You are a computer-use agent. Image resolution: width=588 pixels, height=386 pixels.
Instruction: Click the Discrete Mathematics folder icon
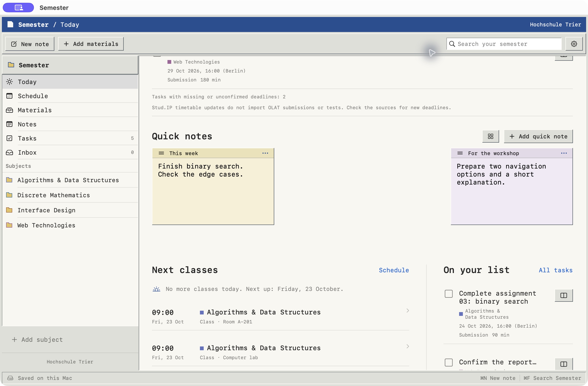[9, 195]
